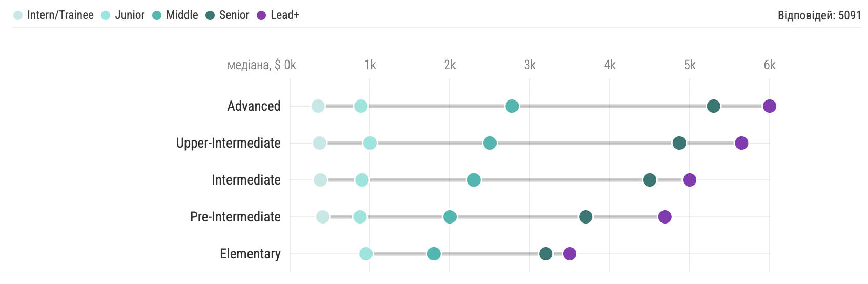Select the Advanced Middle data point
Viewport: 868px width, 284px height.
[512, 106]
